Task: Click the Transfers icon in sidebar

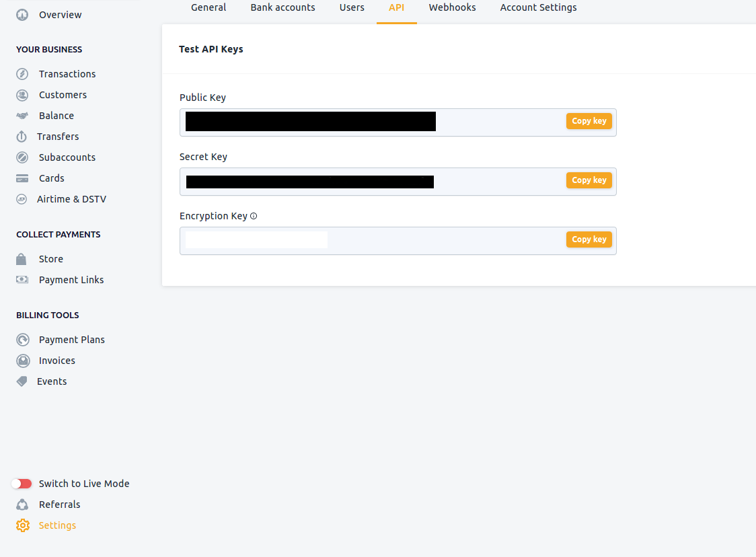Action: click(x=22, y=137)
